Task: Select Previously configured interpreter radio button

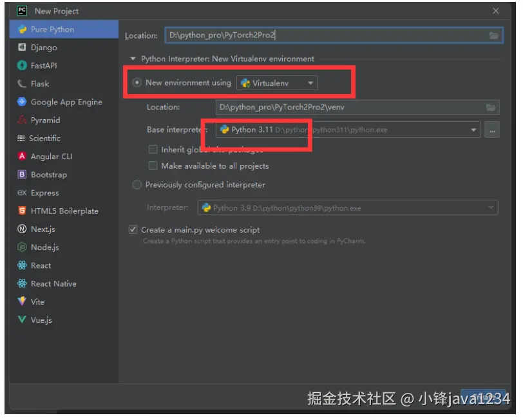Action: tap(137, 184)
